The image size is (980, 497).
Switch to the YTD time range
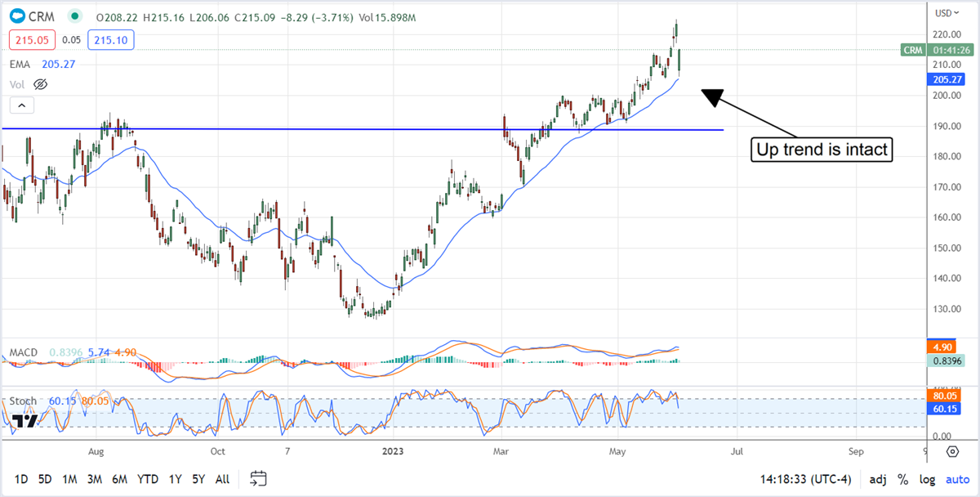click(148, 478)
